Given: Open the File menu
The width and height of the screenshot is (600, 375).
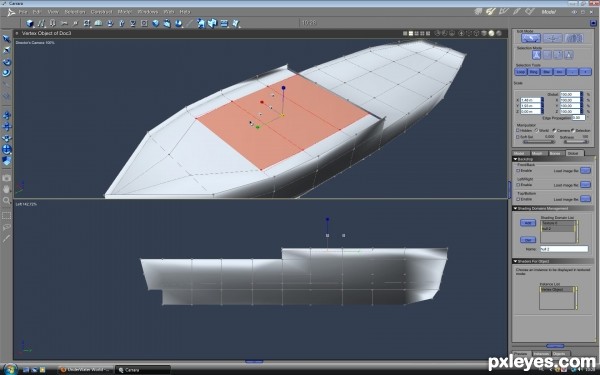Looking at the screenshot, I should [x=23, y=12].
